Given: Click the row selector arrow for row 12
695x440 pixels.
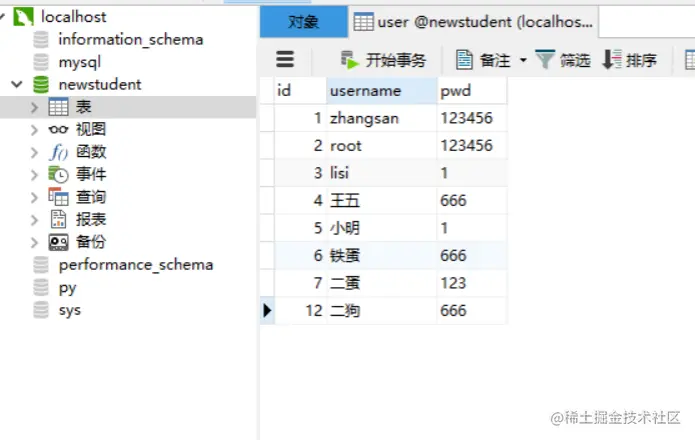Looking at the screenshot, I should [x=267, y=311].
